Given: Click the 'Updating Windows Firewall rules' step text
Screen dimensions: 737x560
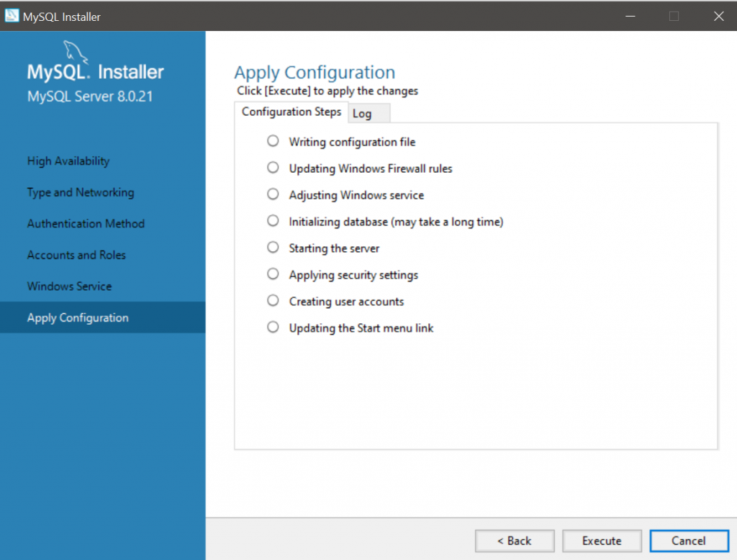Looking at the screenshot, I should click(x=371, y=168).
